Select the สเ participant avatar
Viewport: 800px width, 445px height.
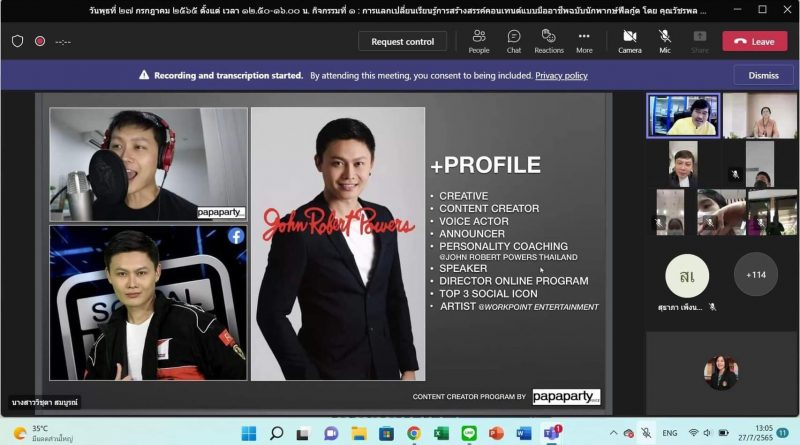click(687, 276)
